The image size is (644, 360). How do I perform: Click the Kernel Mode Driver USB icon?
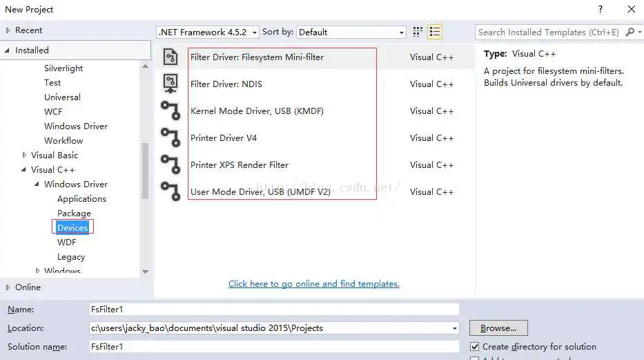point(170,111)
